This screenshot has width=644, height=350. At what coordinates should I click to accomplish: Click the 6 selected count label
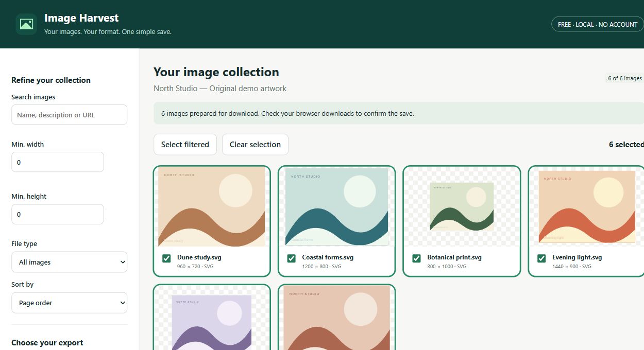point(626,145)
